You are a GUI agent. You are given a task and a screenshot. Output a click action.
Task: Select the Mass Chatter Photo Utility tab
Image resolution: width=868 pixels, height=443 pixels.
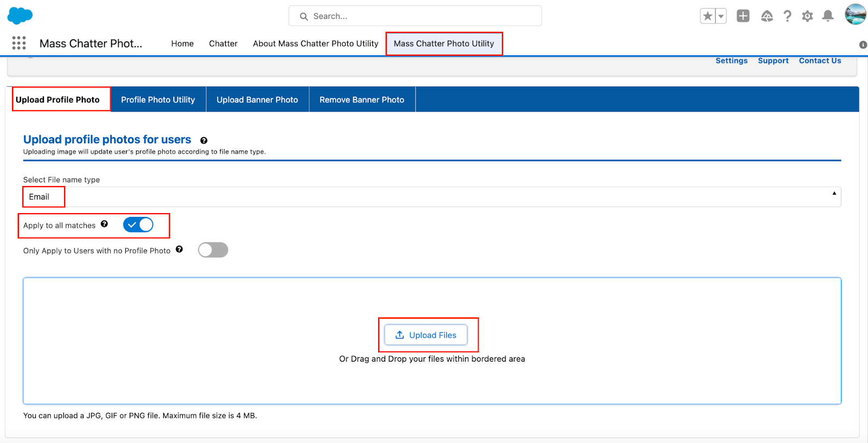coord(444,43)
